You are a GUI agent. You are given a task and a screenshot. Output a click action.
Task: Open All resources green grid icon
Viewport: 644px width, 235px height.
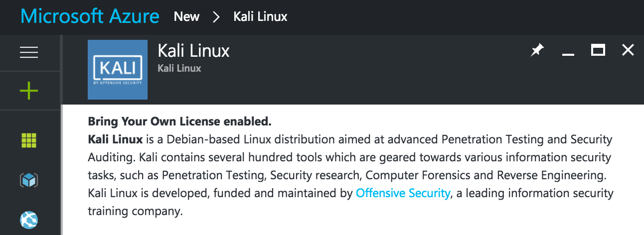click(x=29, y=140)
